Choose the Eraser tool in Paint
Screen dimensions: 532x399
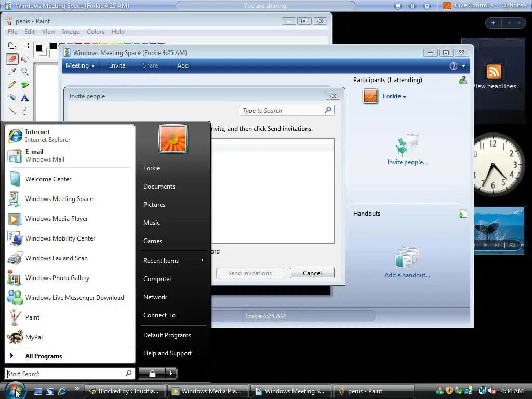point(12,59)
